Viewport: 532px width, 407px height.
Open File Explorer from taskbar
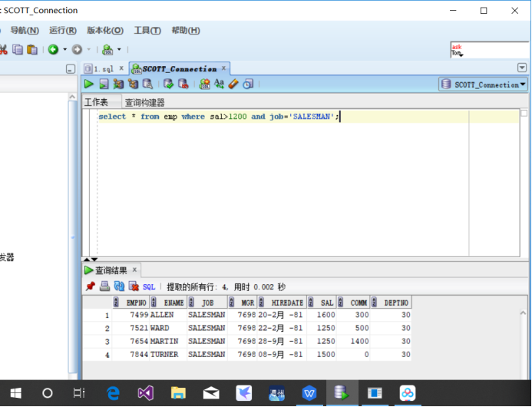click(178, 393)
